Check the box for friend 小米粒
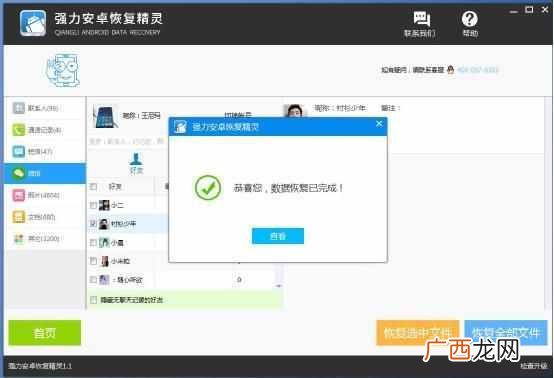 (x=93, y=261)
